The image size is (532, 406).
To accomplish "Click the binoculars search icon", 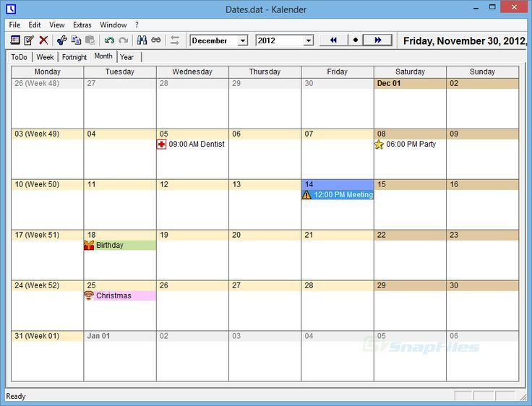I will coord(142,40).
